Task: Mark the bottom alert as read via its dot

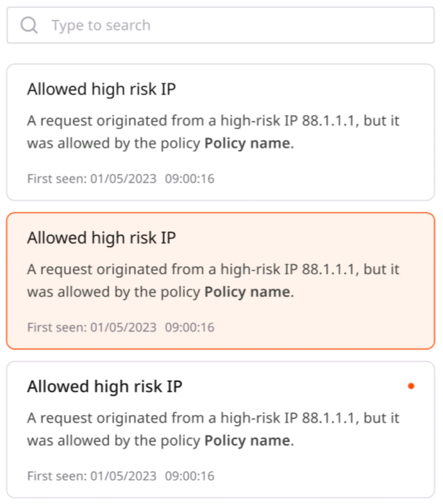Action: [x=411, y=386]
